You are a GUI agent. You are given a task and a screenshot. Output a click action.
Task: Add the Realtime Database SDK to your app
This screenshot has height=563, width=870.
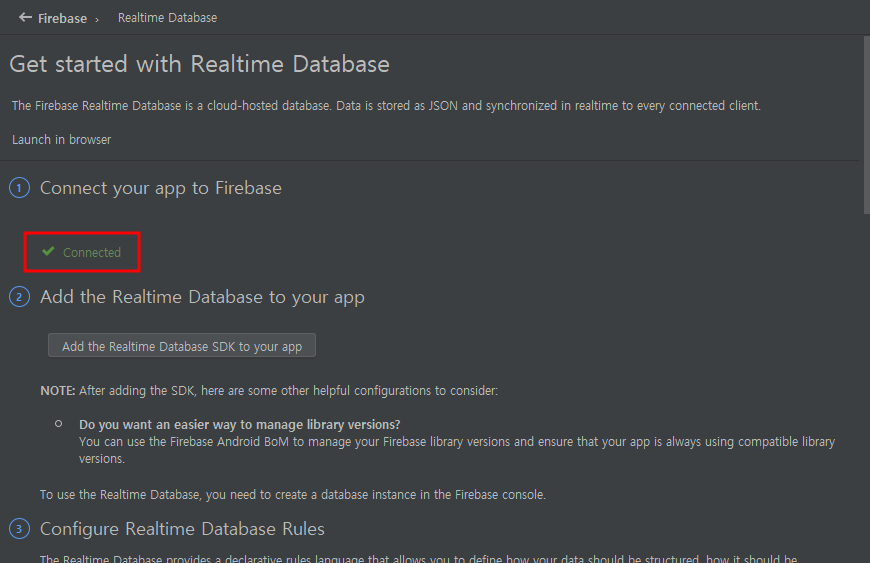pyautogui.click(x=182, y=346)
